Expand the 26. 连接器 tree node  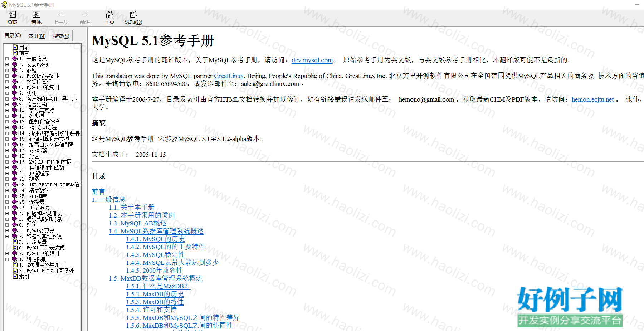[7, 202]
